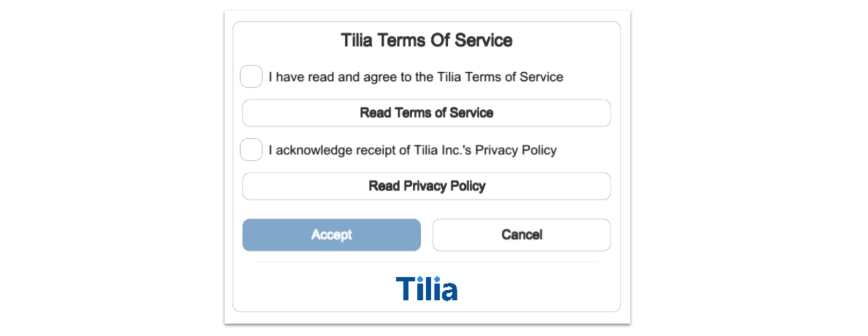Select the 'I acknowledge receipt' label text
868x336 pixels.
pos(412,150)
